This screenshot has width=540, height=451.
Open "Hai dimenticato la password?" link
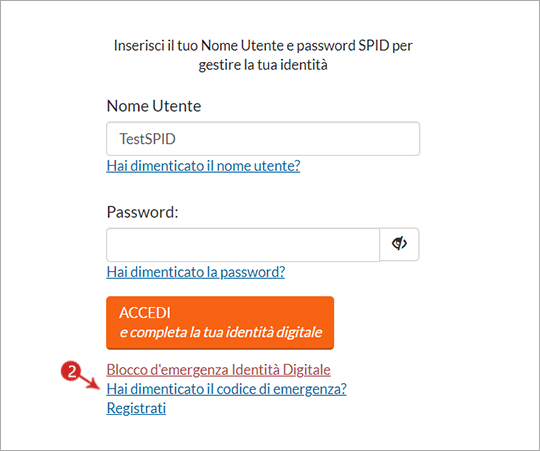click(x=196, y=272)
